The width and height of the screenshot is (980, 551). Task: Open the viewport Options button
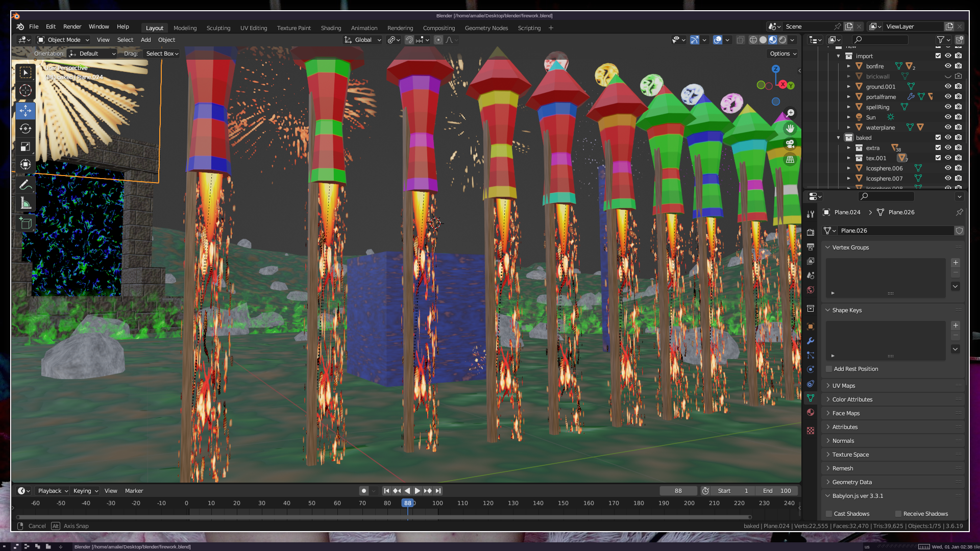click(783, 54)
